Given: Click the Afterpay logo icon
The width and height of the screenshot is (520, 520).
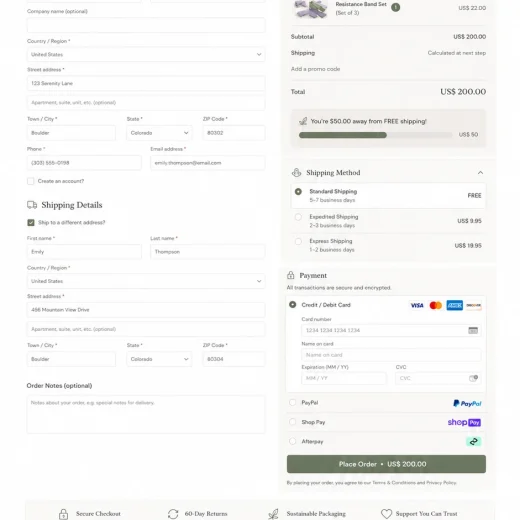Looking at the screenshot, I should pyautogui.click(x=473, y=442).
